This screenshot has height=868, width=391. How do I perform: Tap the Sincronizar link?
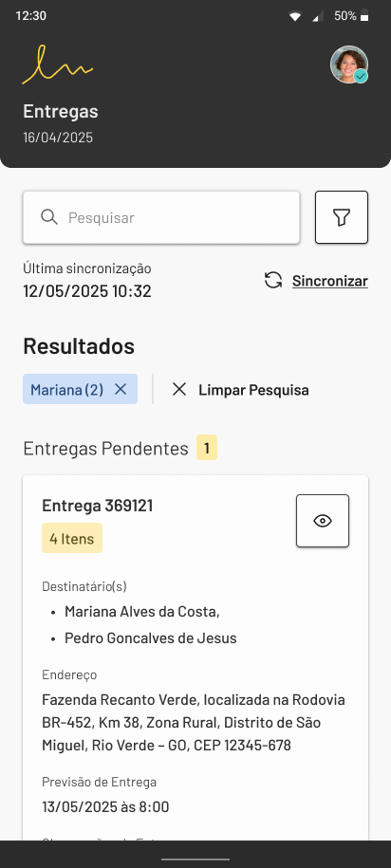point(330,281)
